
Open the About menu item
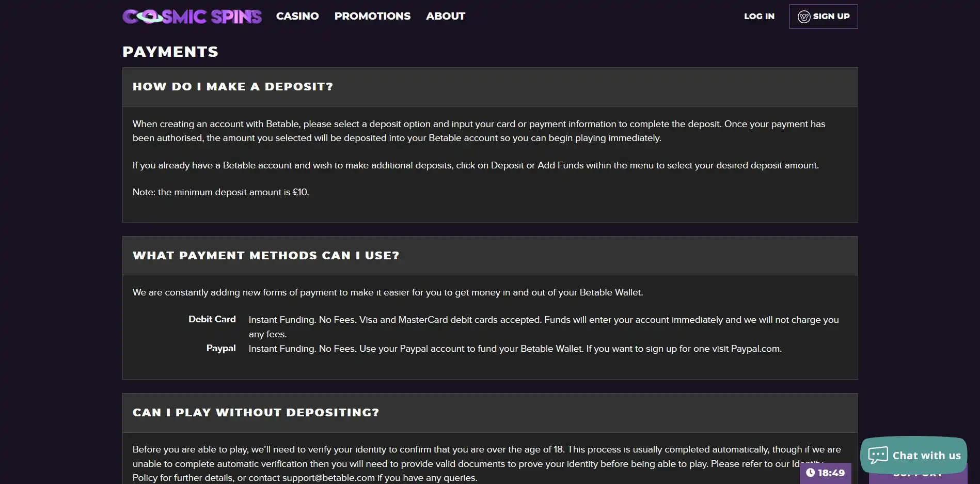(x=445, y=16)
